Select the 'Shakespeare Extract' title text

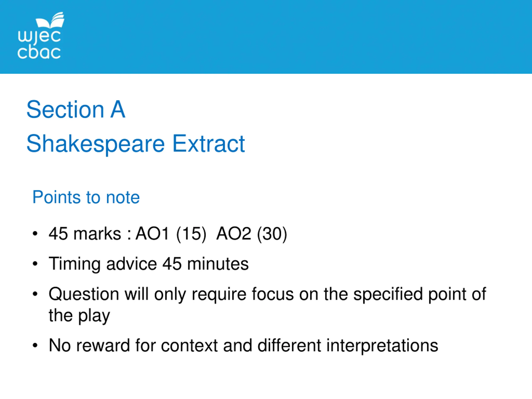136,144
